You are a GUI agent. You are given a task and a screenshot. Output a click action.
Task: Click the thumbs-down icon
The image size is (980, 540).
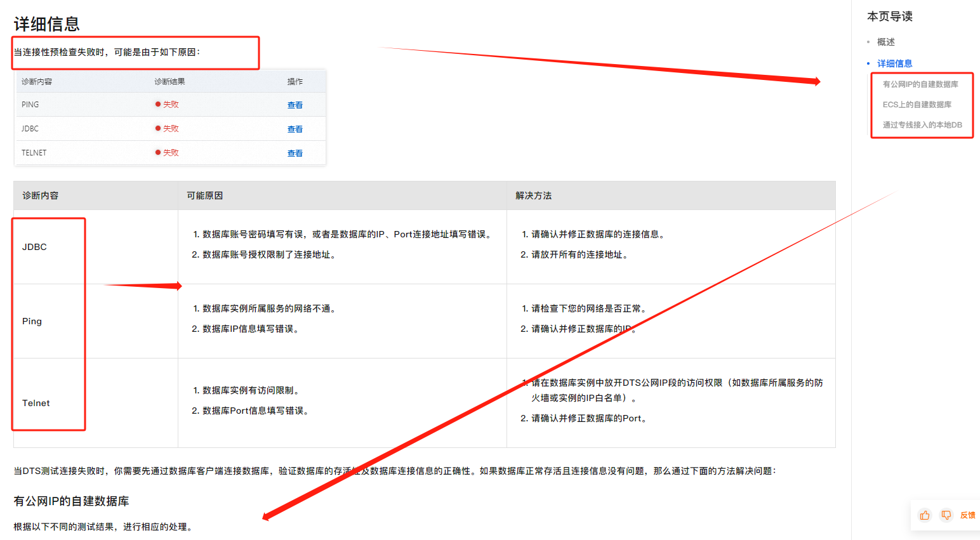[x=946, y=515]
